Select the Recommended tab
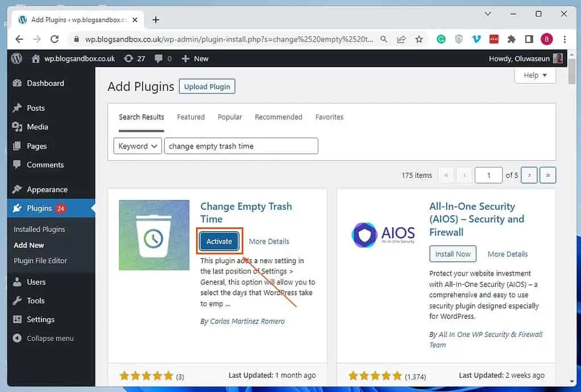 (x=279, y=117)
